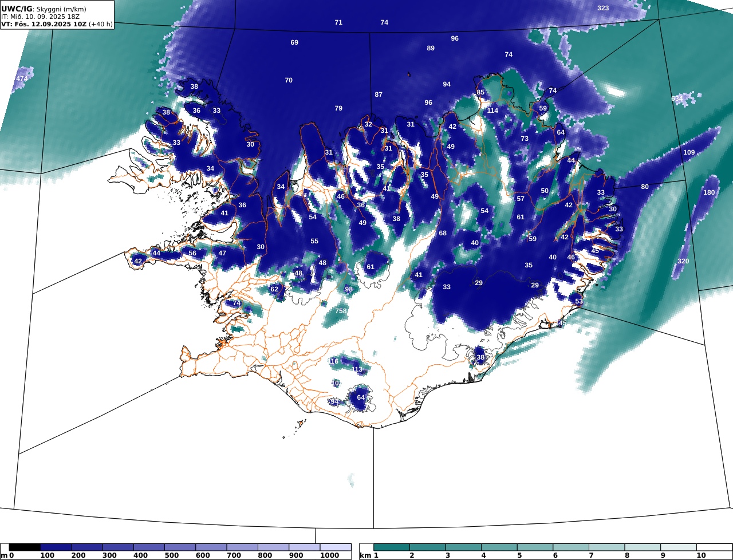Pick the 5–6 km legend swatch
The width and height of the screenshot is (733, 560).
click(535, 547)
